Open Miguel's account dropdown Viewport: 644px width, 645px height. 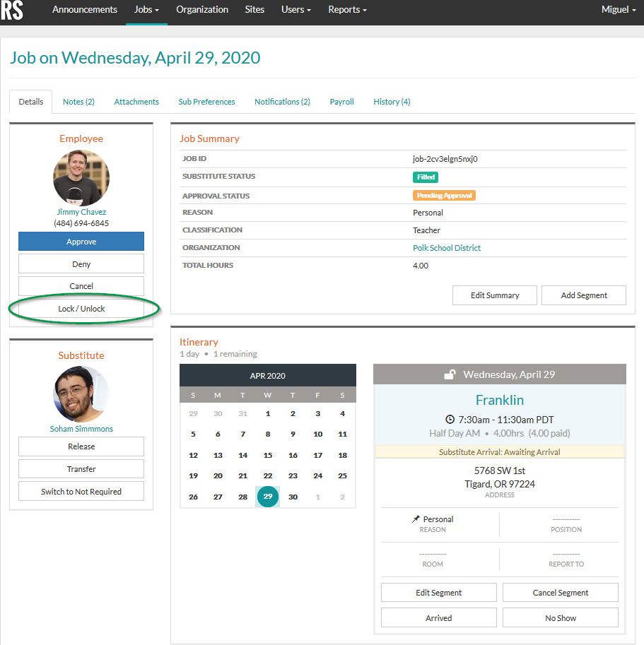(616, 10)
